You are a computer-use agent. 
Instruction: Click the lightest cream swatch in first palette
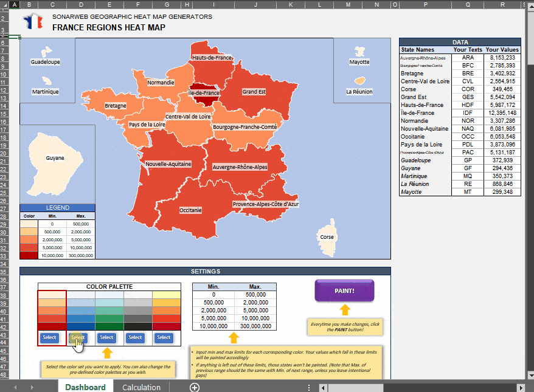coord(52,295)
